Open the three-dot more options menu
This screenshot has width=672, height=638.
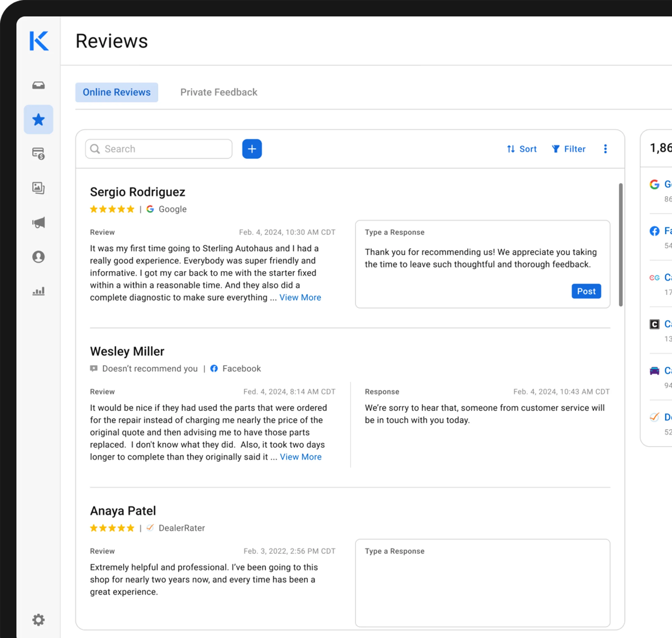605,149
